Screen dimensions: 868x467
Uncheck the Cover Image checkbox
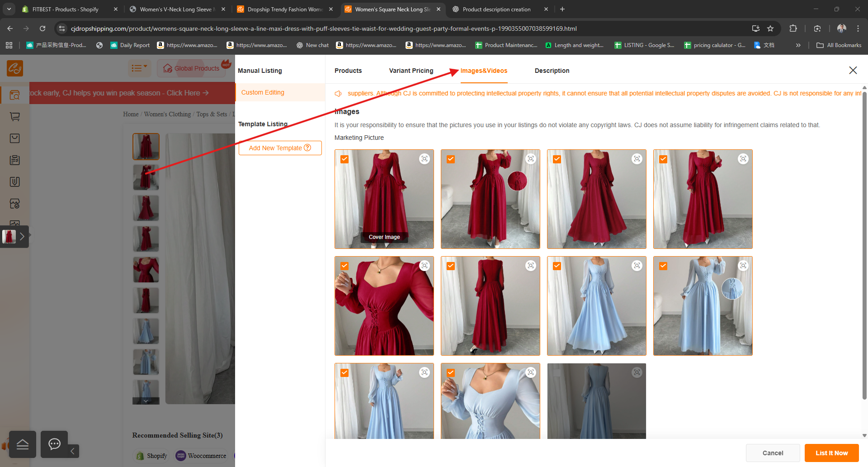344,159
